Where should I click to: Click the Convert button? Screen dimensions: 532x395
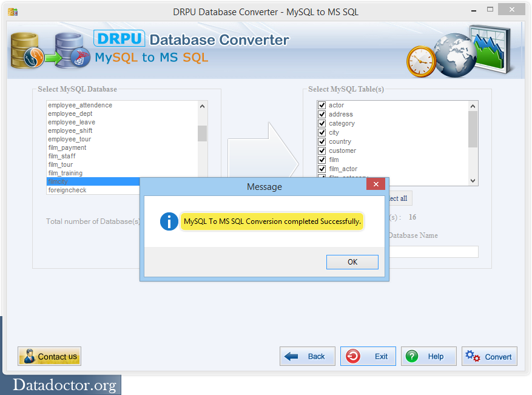[490, 356]
